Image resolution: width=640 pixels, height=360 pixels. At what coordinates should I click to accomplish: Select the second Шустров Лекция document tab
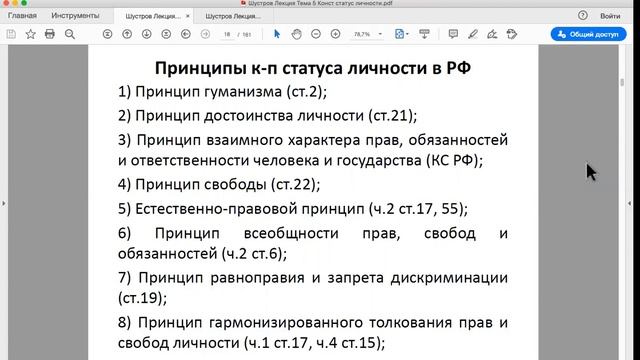pos(233,16)
